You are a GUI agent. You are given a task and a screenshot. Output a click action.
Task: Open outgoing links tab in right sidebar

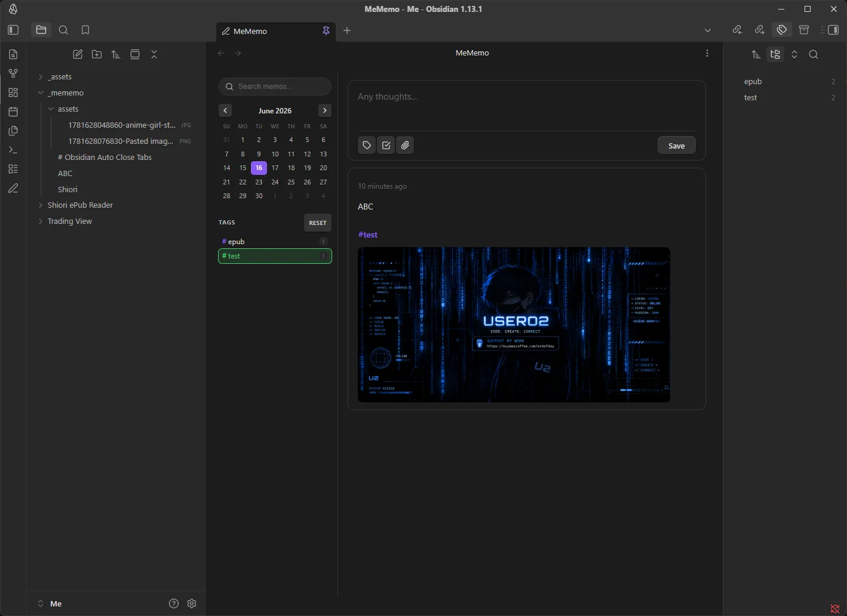760,30
